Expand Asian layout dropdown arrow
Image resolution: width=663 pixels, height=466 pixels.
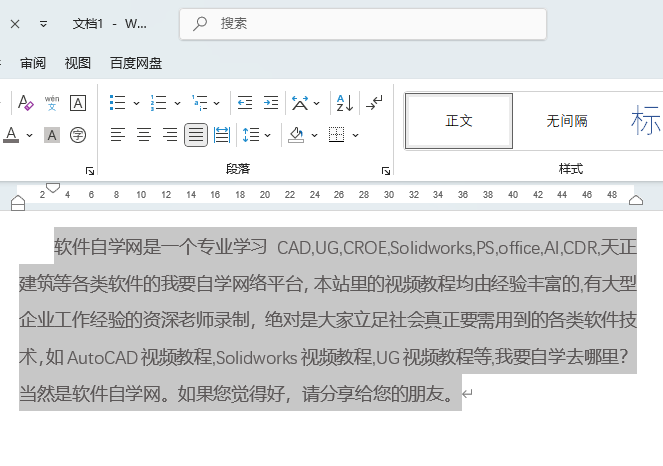316,103
